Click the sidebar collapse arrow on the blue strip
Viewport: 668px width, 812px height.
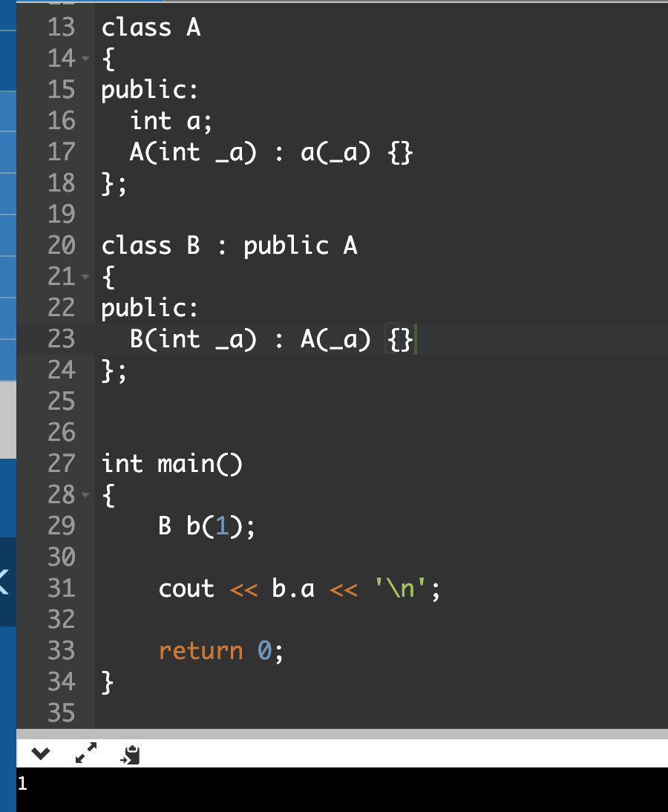click(x=5, y=581)
